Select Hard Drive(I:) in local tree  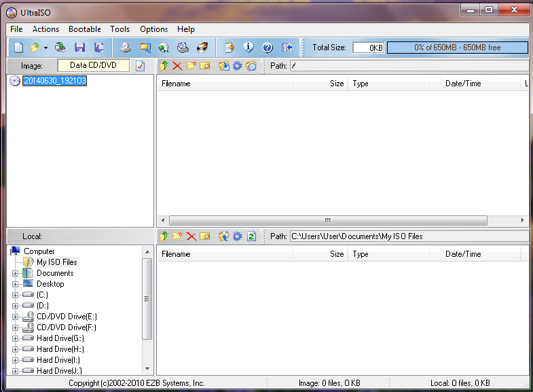coord(58,360)
